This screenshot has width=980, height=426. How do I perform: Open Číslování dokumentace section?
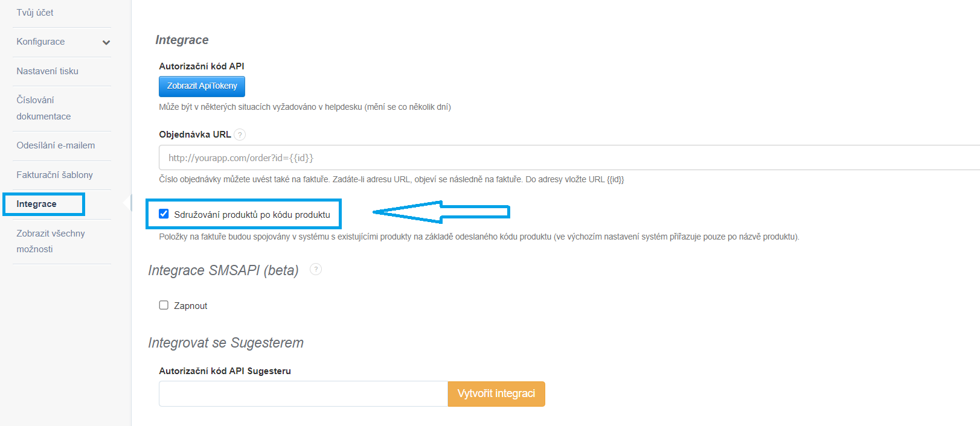click(x=43, y=108)
